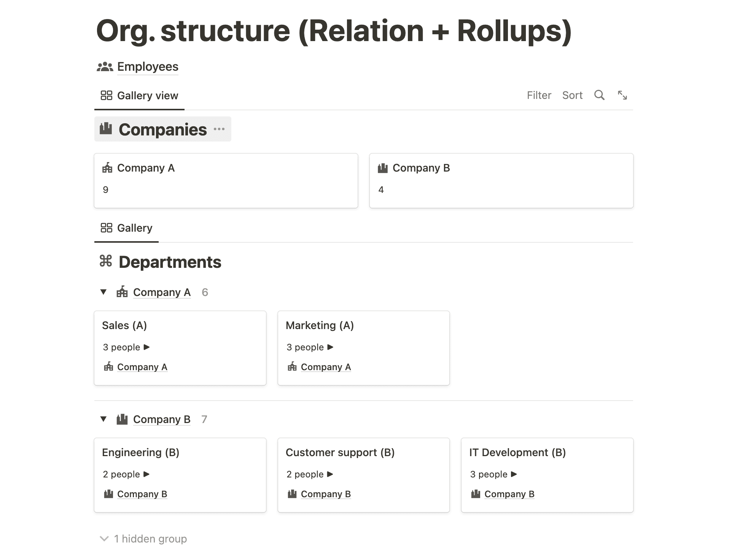Open search in the Employees gallery
Viewport: 729px width, 560px height.
[x=599, y=95]
